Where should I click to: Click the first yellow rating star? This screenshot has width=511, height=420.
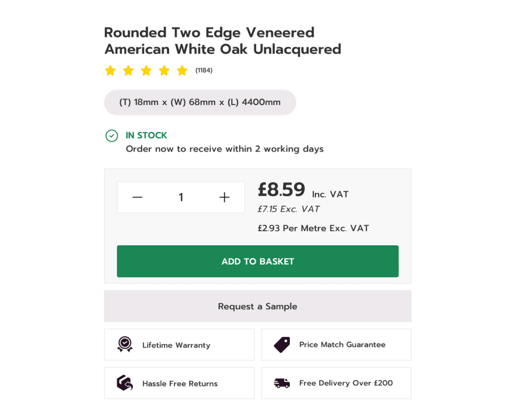pos(111,71)
